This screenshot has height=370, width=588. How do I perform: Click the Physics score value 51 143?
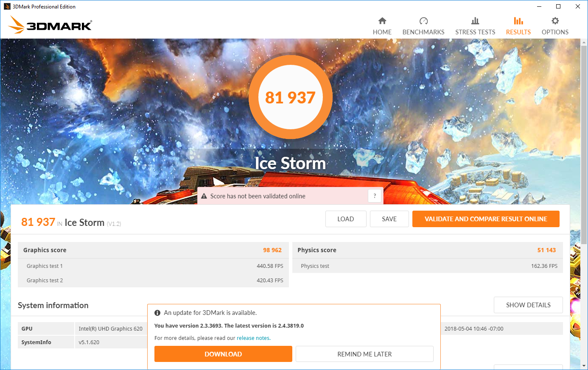pos(546,250)
